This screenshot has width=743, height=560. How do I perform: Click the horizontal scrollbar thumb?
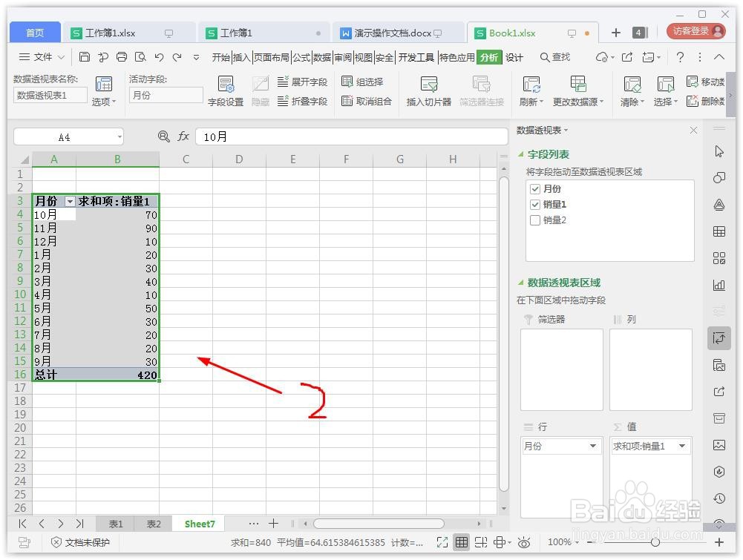coord(379,524)
